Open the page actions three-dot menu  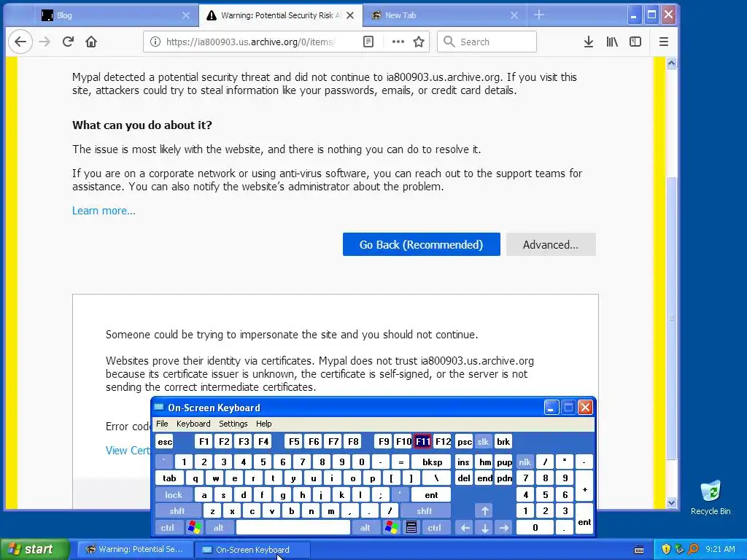tap(398, 42)
